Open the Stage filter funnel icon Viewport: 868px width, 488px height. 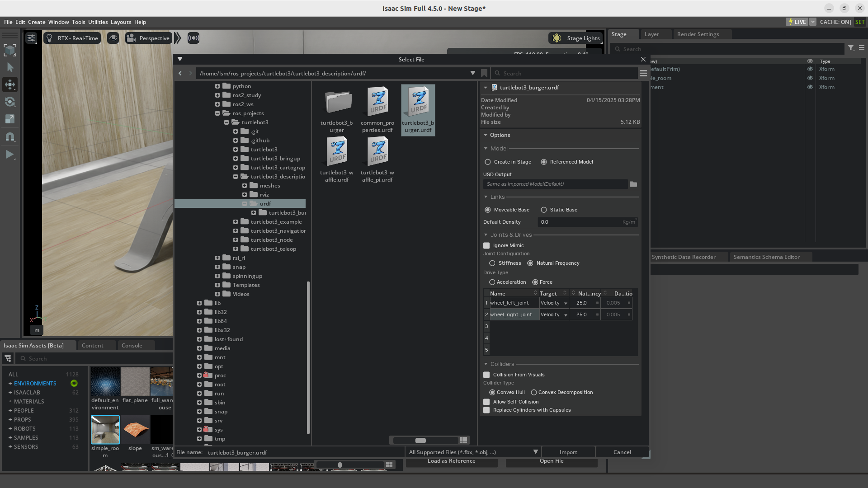[851, 48]
